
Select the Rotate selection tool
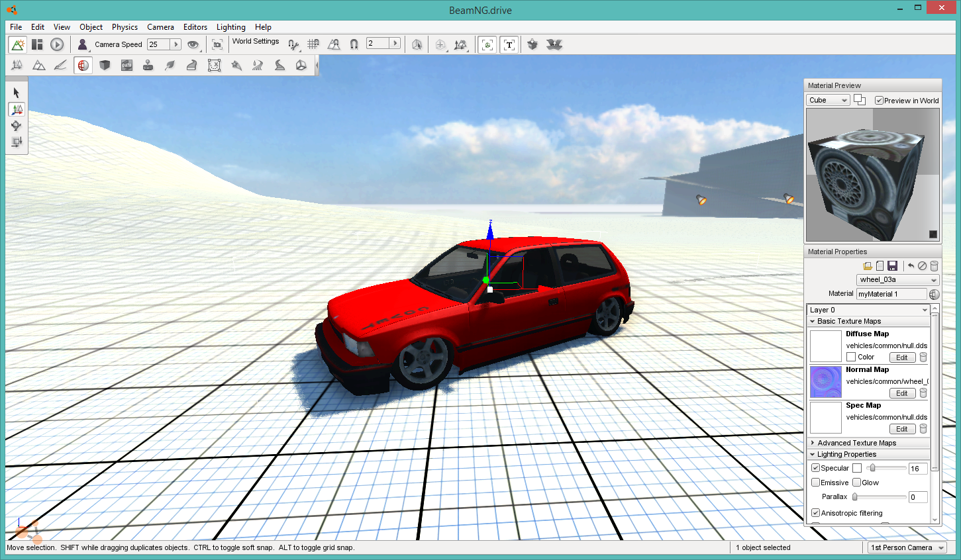[x=17, y=126]
